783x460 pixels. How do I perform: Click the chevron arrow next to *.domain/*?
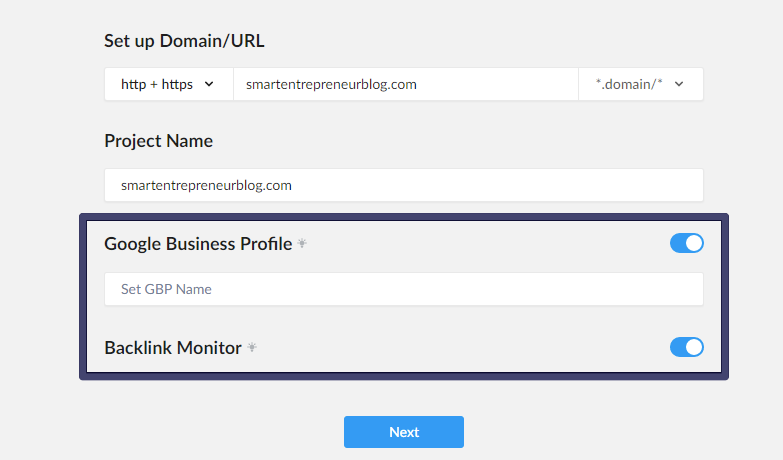[679, 84]
